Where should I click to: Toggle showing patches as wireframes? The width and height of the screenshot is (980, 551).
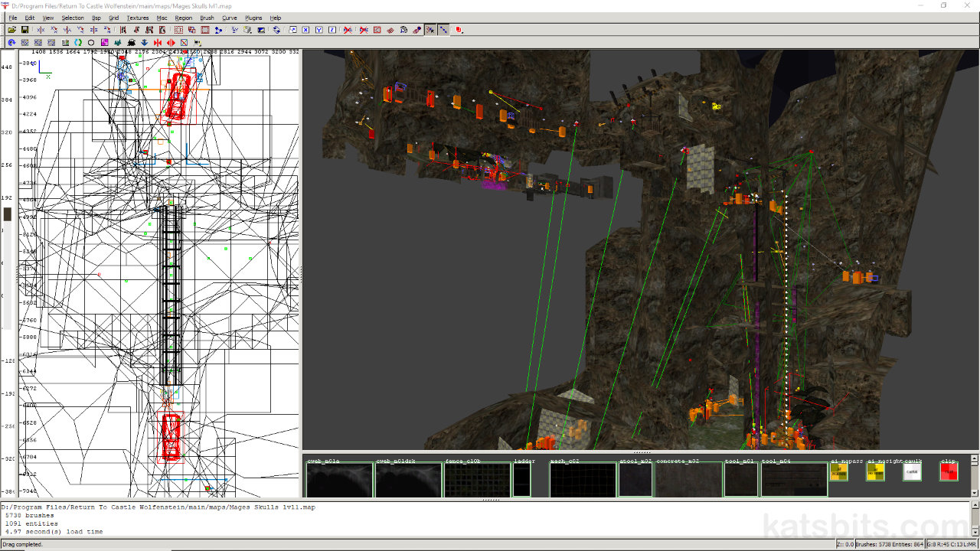[390, 30]
